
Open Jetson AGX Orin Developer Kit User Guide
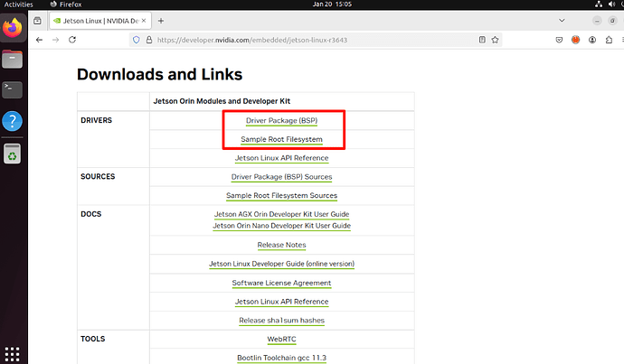click(x=282, y=214)
